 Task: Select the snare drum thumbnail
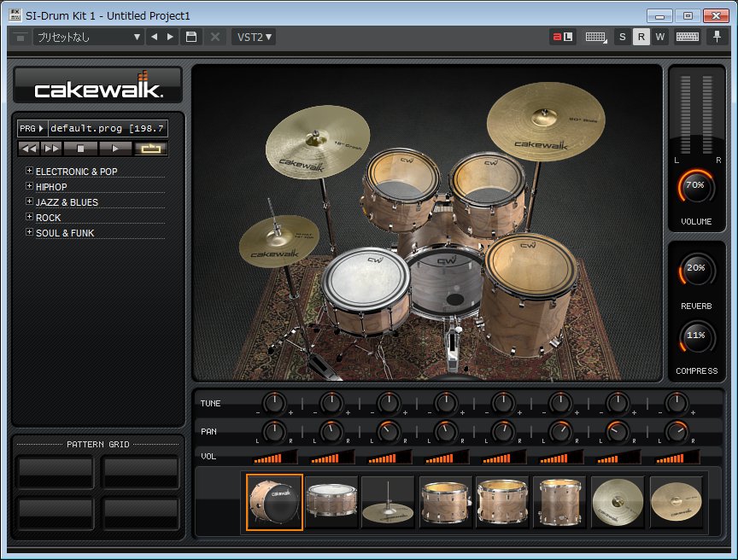pyautogui.click(x=331, y=502)
